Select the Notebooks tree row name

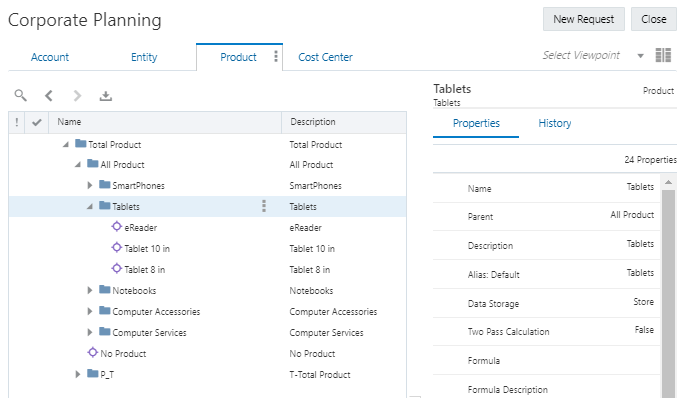[x=134, y=290]
